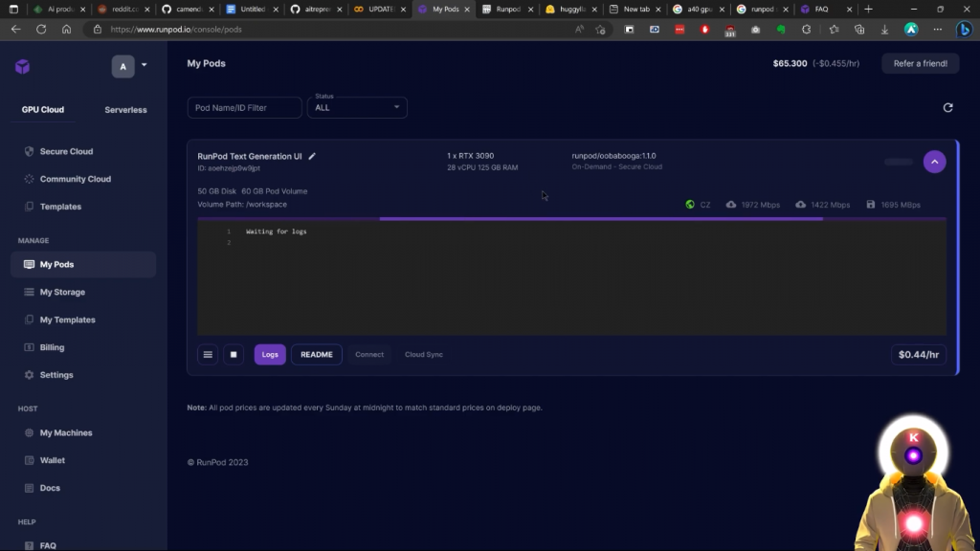980x551 pixels.
Task: Refresh the pods list icon
Action: pos(947,107)
